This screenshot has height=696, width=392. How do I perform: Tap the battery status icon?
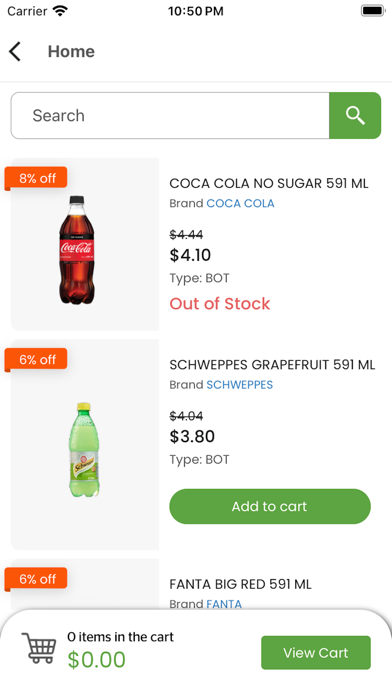pyautogui.click(x=373, y=11)
